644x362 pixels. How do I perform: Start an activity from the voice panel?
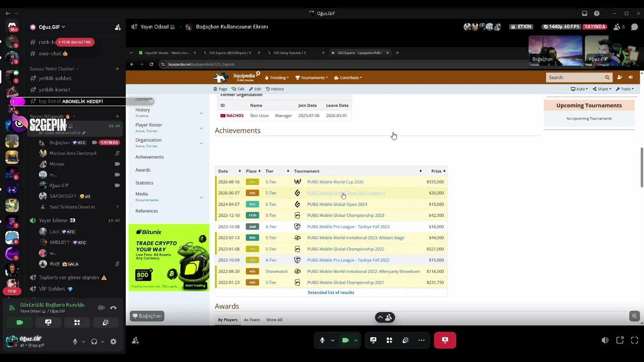[x=77, y=322]
